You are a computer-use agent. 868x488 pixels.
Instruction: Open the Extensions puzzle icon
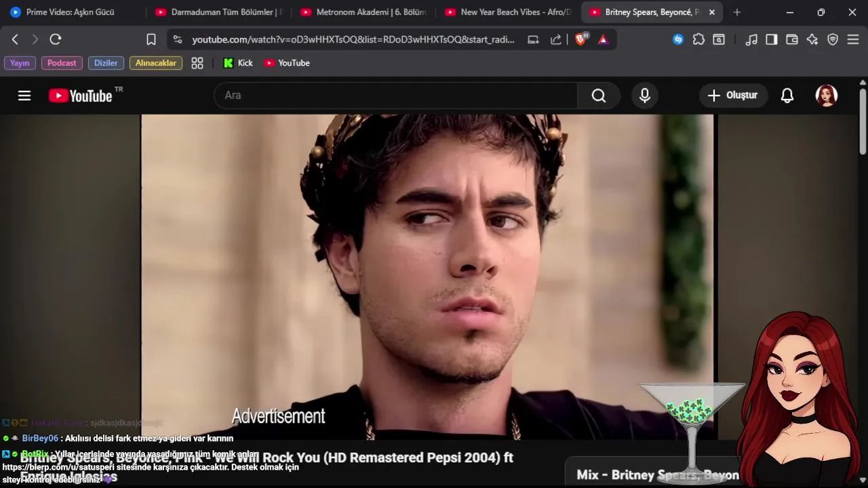click(x=698, y=39)
